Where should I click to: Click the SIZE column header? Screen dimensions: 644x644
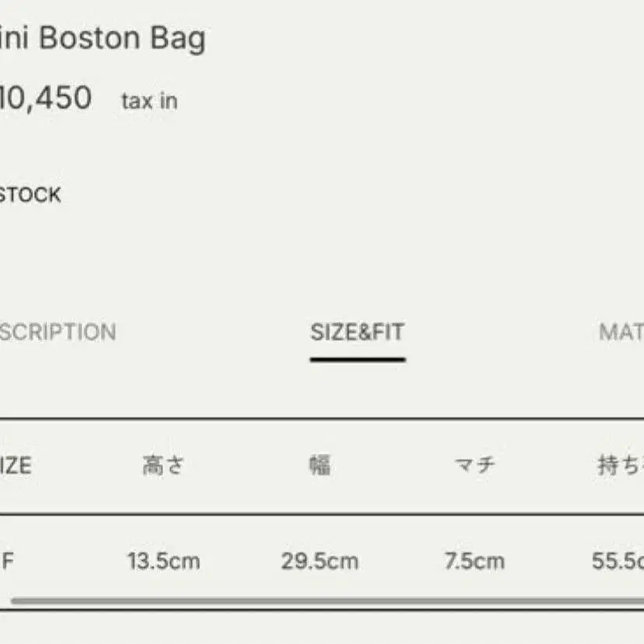[x=16, y=466]
